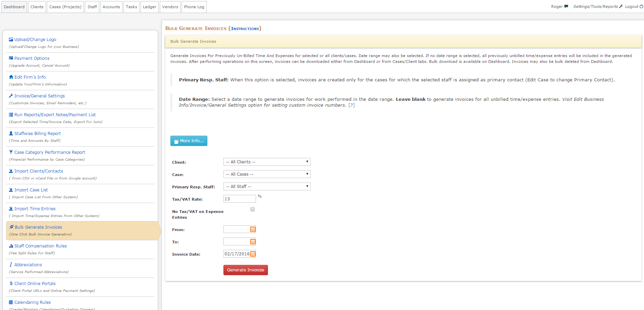Switch to the Vendors tab
Screen dimensions: 644x310
170,7
